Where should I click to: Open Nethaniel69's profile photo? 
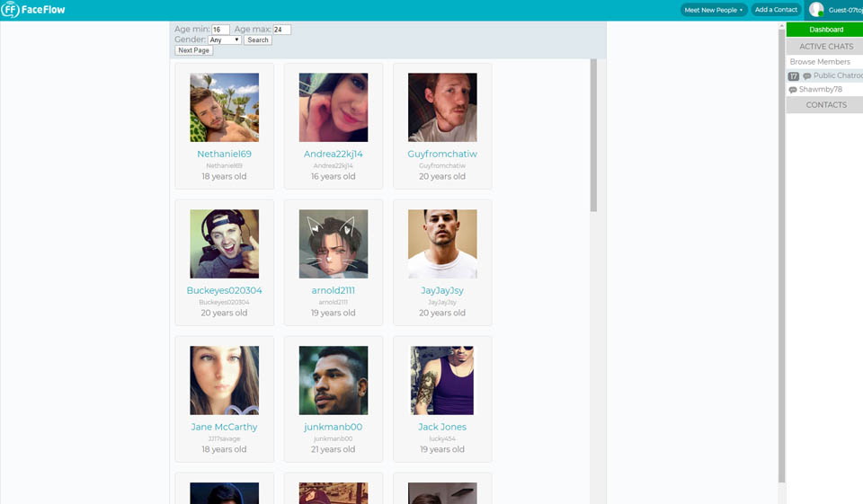(224, 108)
